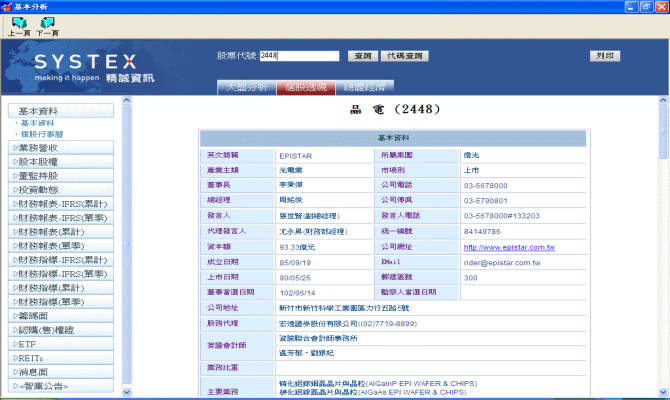The height and width of the screenshot is (400, 670).
Task: Click sidebar scrollbar down arrow
Action: pos(126,391)
